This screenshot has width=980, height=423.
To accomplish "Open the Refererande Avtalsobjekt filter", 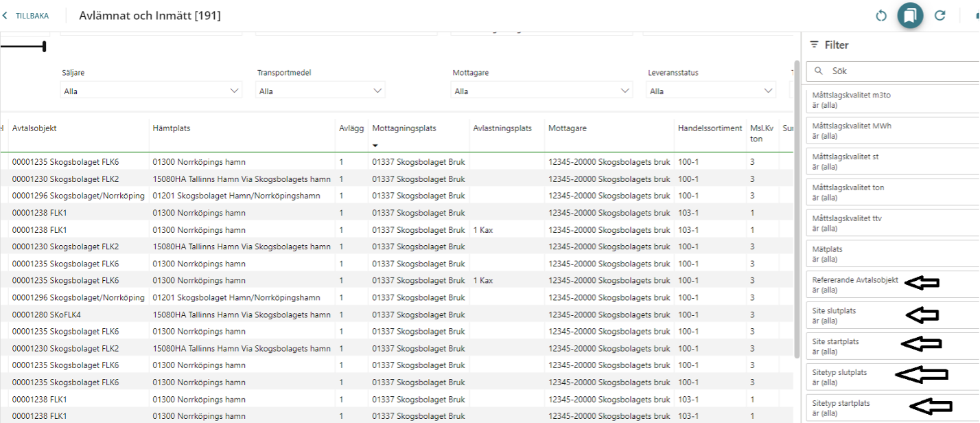I will pyautogui.click(x=893, y=285).
